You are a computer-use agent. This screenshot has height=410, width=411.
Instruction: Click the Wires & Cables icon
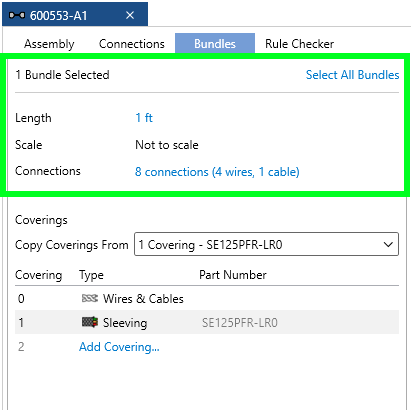[x=90, y=298]
